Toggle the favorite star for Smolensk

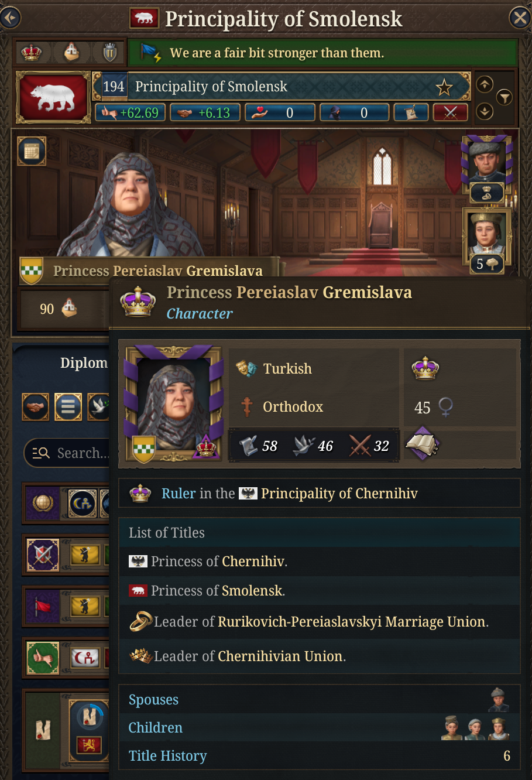[x=444, y=87]
